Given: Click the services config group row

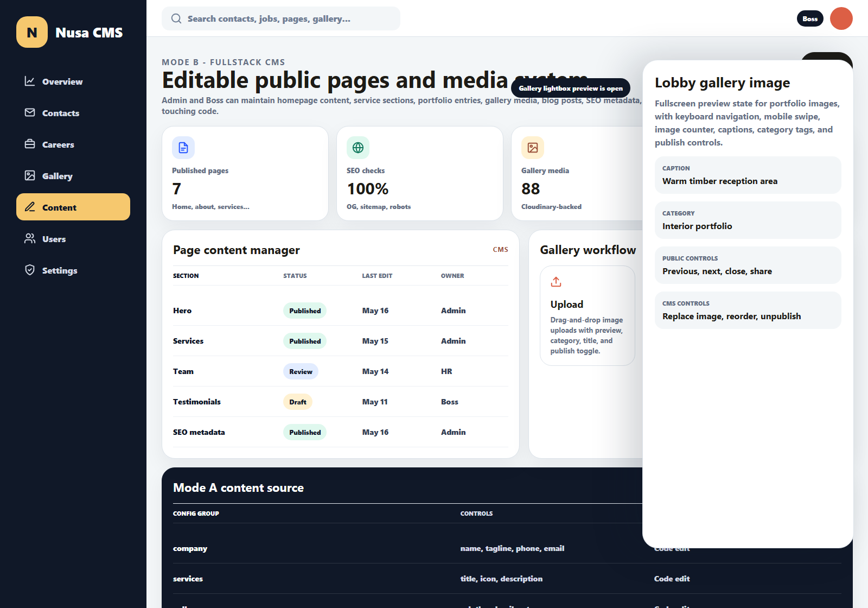Looking at the screenshot, I should click(507, 579).
